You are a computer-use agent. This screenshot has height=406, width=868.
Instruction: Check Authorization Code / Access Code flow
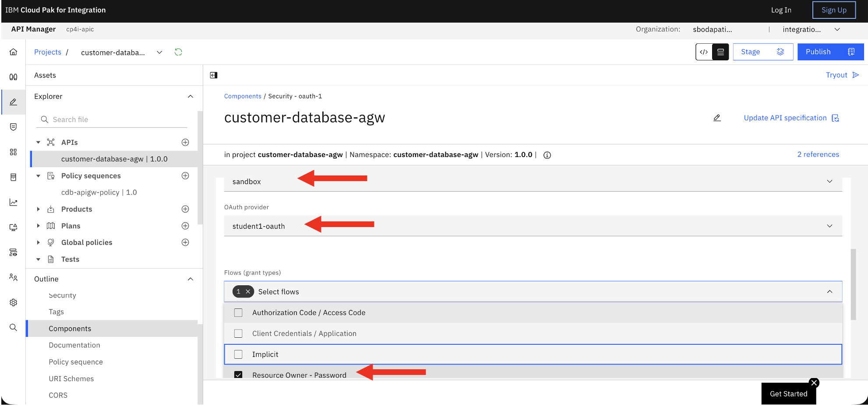(238, 313)
